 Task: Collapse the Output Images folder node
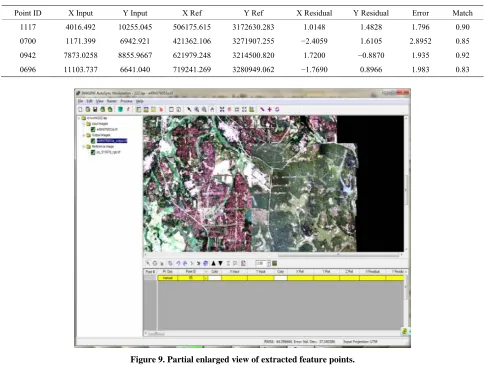click(x=84, y=135)
